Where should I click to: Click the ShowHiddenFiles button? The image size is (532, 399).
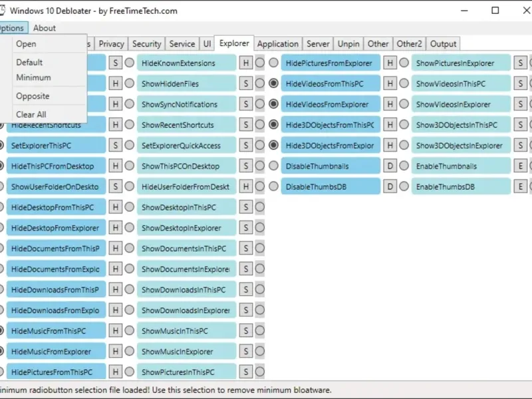click(x=187, y=84)
